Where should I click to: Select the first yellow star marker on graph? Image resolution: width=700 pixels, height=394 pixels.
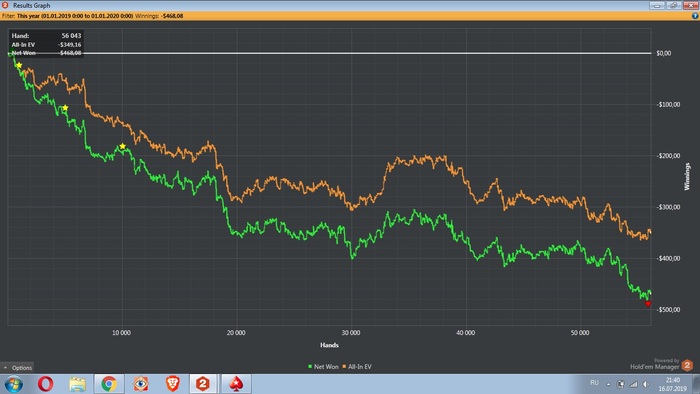point(19,65)
